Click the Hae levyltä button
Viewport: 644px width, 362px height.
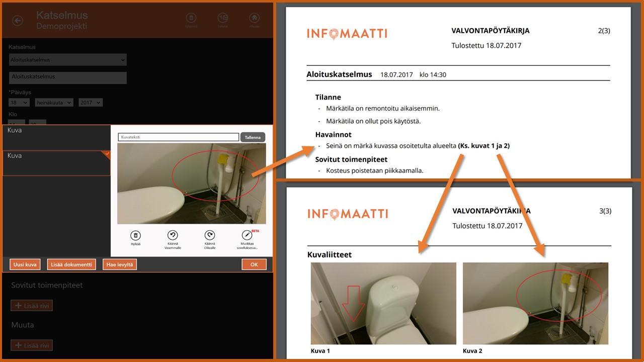tap(120, 264)
